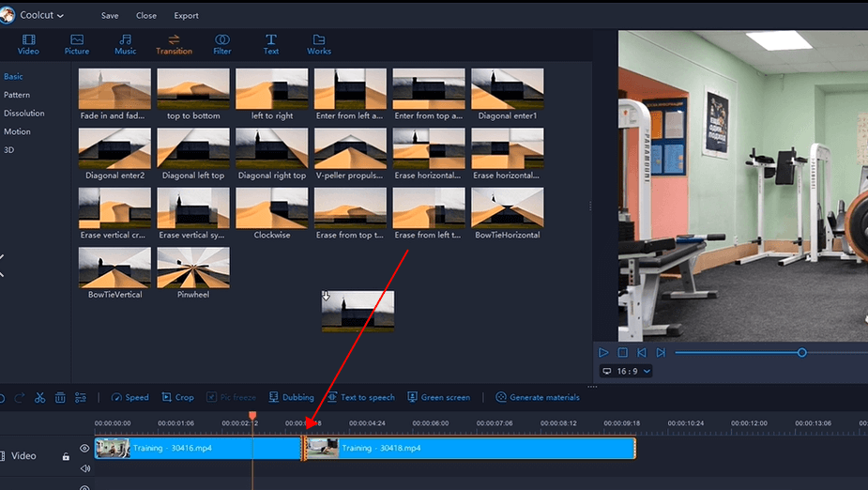Collapse the side panel arrow
This screenshot has width=868, height=490.
point(2,266)
